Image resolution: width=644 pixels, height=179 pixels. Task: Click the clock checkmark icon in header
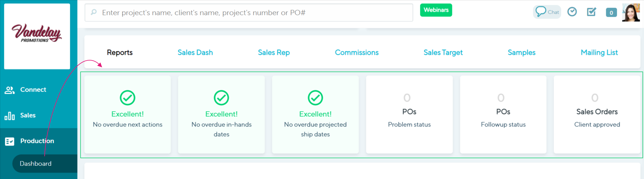572,12
